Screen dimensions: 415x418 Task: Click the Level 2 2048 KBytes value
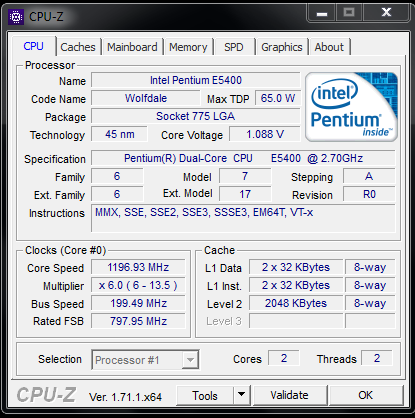point(296,303)
